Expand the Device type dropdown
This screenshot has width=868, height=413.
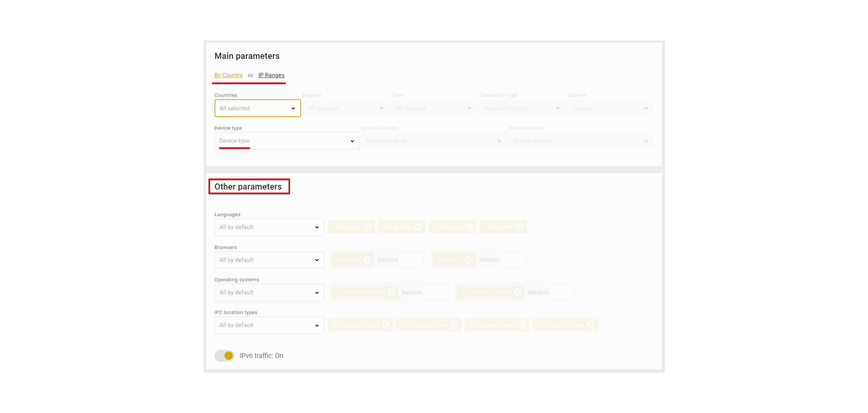(287, 141)
